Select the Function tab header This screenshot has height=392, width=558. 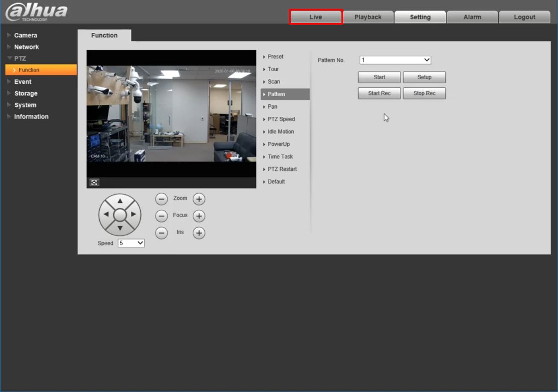[x=104, y=35]
